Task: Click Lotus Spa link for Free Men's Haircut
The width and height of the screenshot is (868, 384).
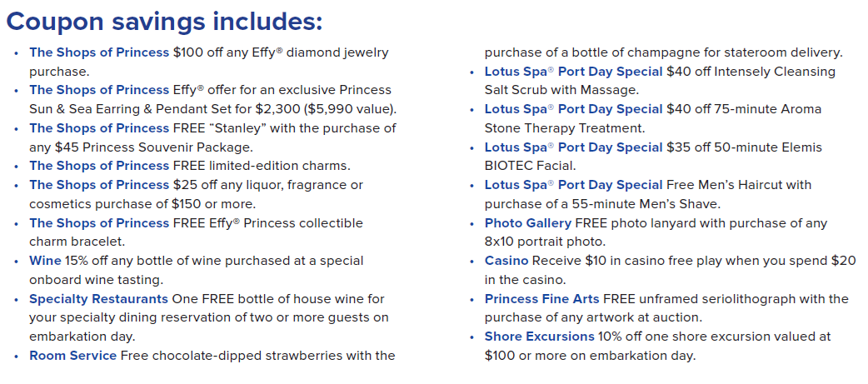Action: [573, 185]
